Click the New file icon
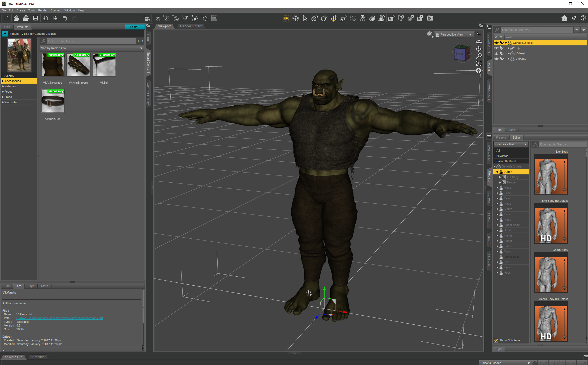The width and height of the screenshot is (588, 365). tap(7, 18)
